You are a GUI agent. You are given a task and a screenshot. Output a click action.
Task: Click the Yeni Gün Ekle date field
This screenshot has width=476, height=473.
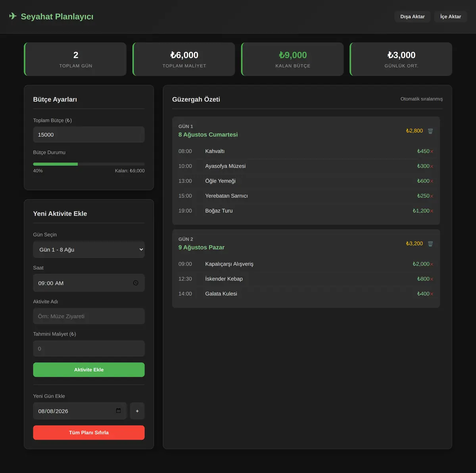pyautogui.click(x=80, y=411)
